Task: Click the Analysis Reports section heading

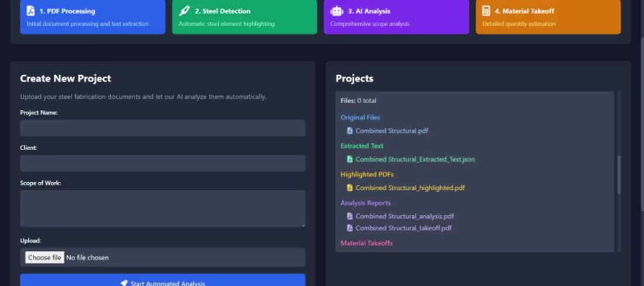Action: 365,203
